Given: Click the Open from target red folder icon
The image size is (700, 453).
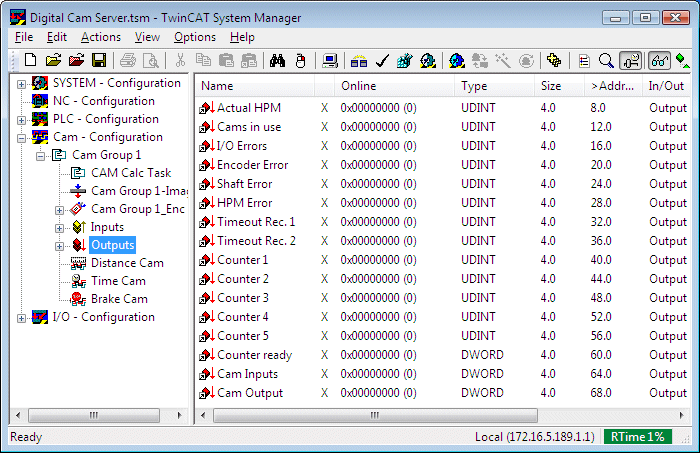Looking at the screenshot, I should [x=76, y=60].
